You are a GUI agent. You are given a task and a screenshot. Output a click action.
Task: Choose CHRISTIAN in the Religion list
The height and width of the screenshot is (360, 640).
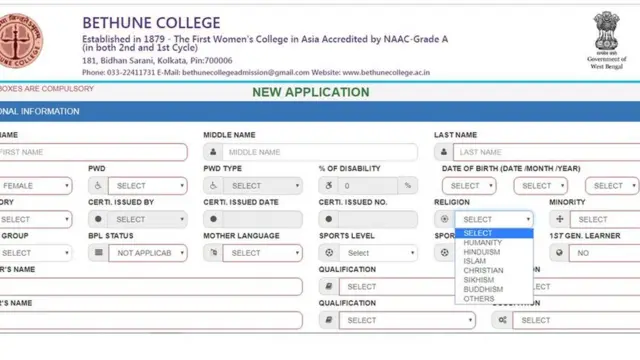pyautogui.click(x=494, y=271)
